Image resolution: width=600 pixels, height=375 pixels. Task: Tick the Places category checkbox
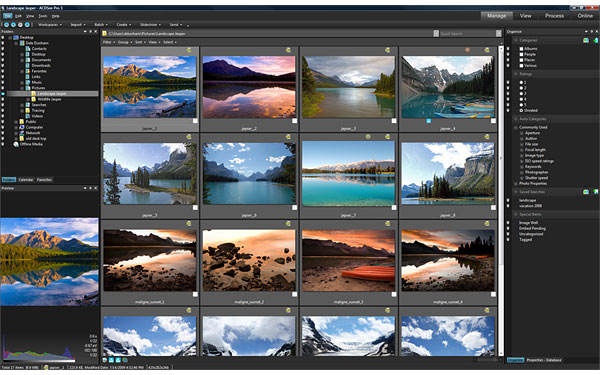521,60
